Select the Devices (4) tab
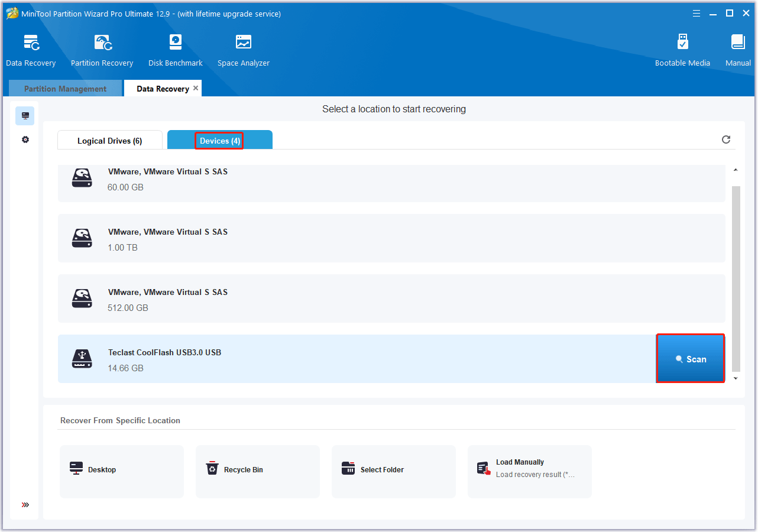758x532 pixels. coord(219,141)
